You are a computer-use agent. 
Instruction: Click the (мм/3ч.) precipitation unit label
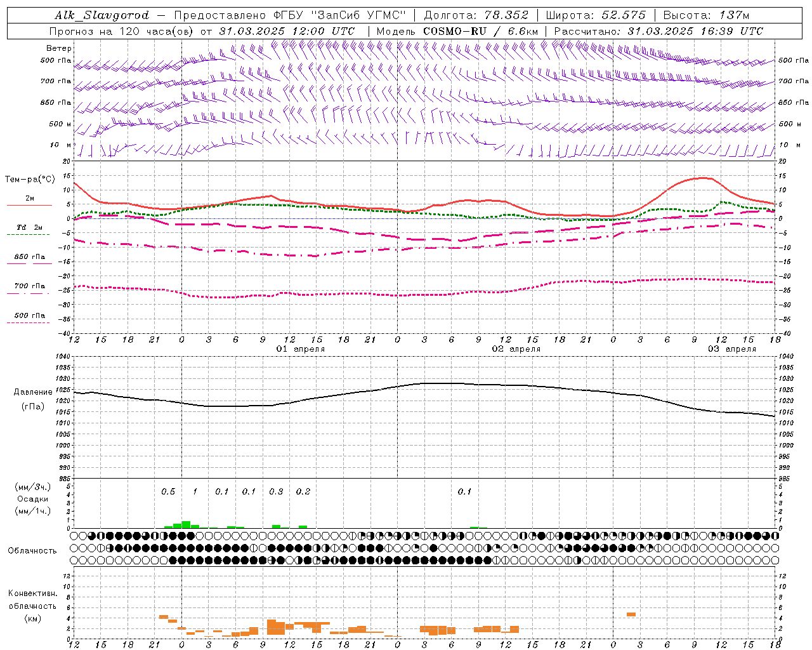(33, 487)
